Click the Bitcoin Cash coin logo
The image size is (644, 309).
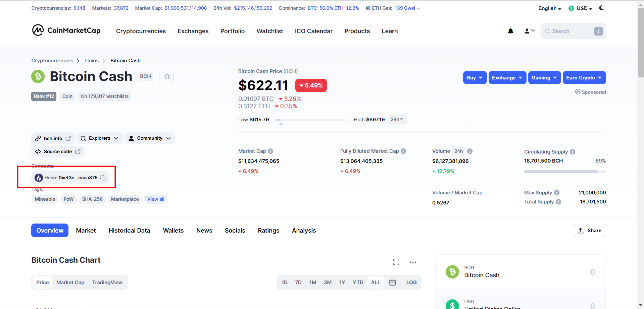click(38, 76)
